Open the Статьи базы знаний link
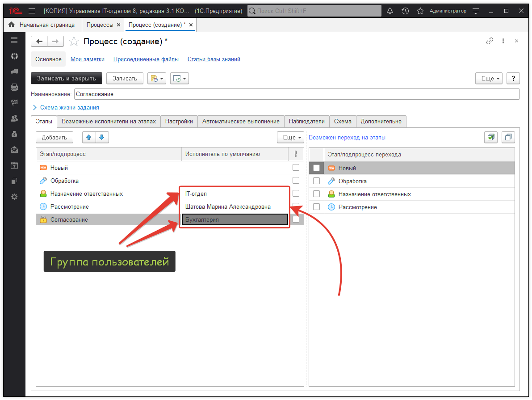Image resolution: width=532 pixels, height=400 pixels. [214, 59]
